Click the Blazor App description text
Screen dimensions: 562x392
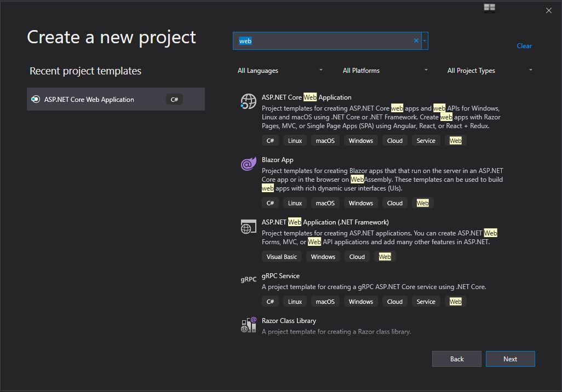pyautogui.click(x=382, y=180)
